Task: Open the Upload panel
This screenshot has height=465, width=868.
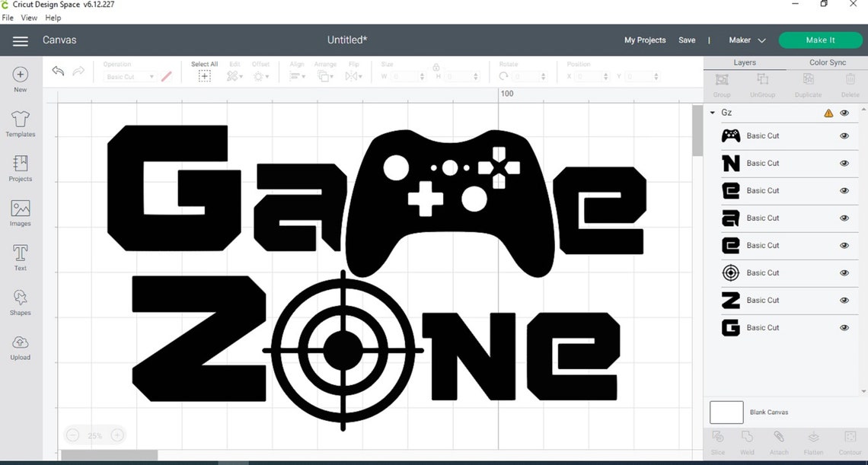Action: point(20,344)
